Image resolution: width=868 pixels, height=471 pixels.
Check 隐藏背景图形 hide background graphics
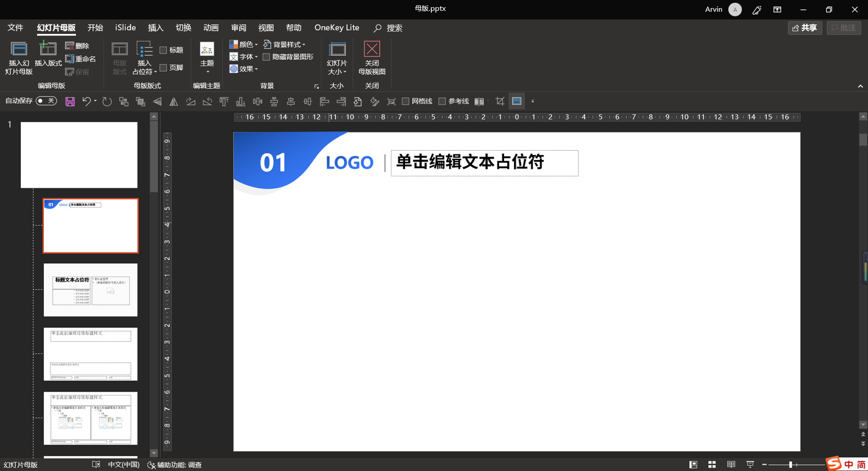coord(266,57)
